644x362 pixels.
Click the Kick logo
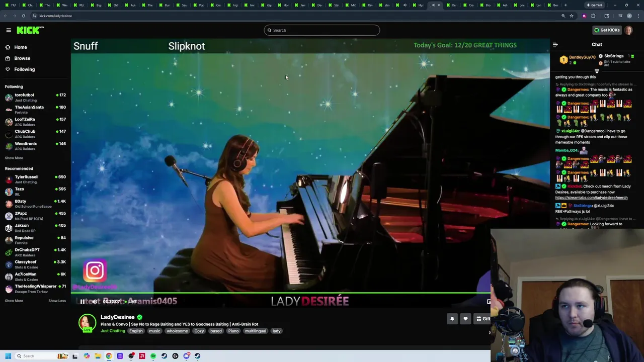point(30,30)
